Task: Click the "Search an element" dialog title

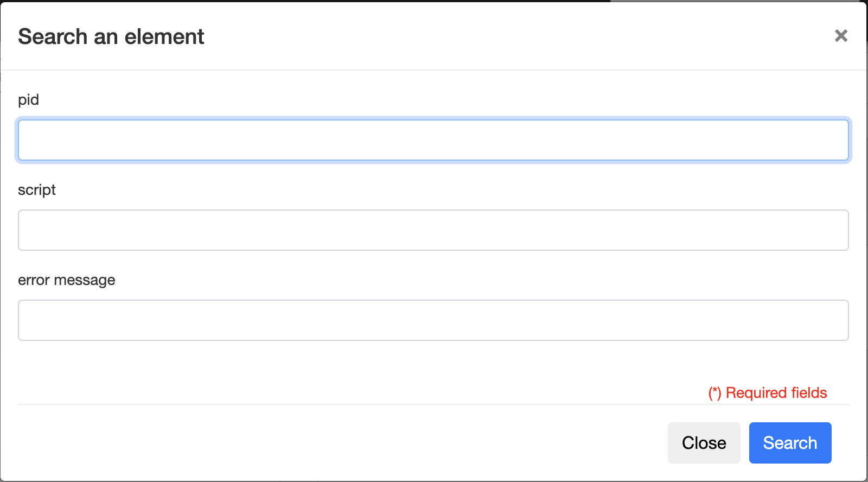Action: (x=111, y=37)
